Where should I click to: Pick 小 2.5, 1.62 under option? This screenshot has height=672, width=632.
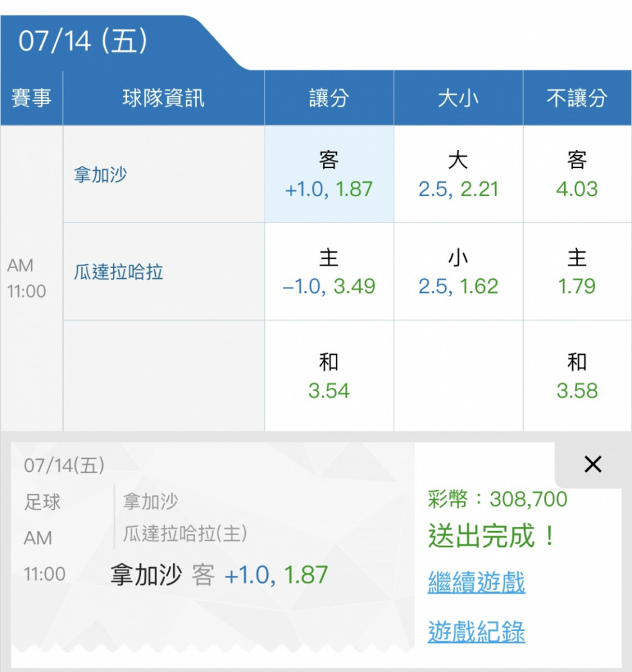[x=458, y=271]
